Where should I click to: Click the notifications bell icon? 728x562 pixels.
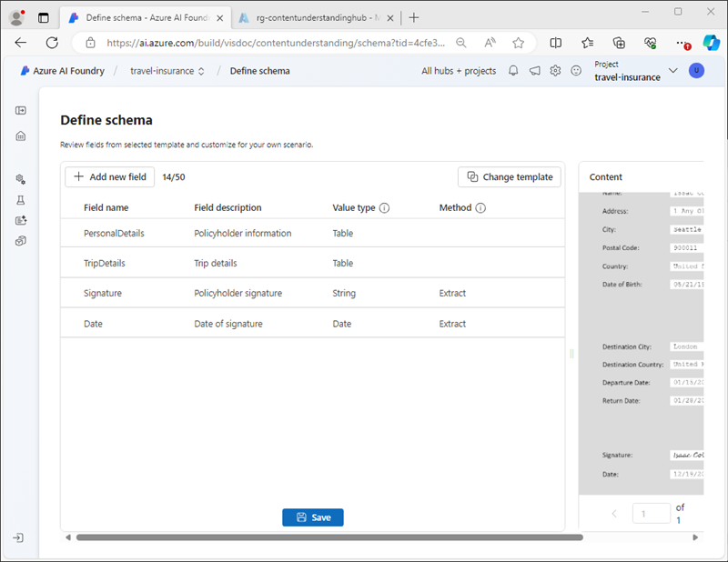[x=513, y=71]
